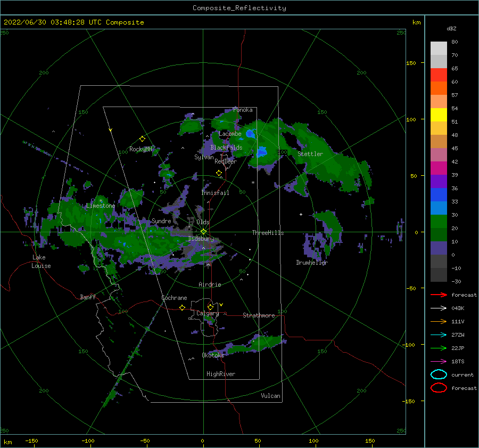Click the Airdrie label

pyautogui.click(x=210, y=284)
